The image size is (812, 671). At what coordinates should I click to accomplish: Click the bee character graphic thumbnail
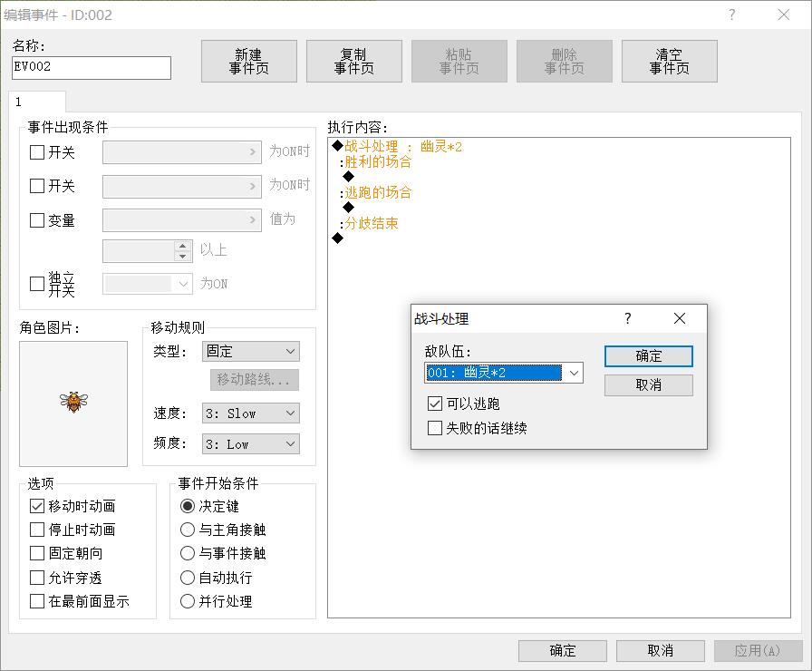73,403
